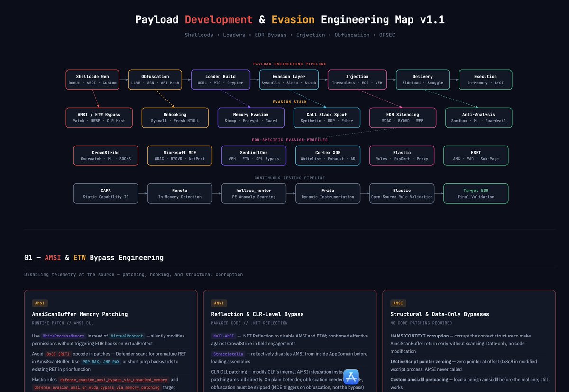Select the Injection pipeline node

tap(357, 80)
